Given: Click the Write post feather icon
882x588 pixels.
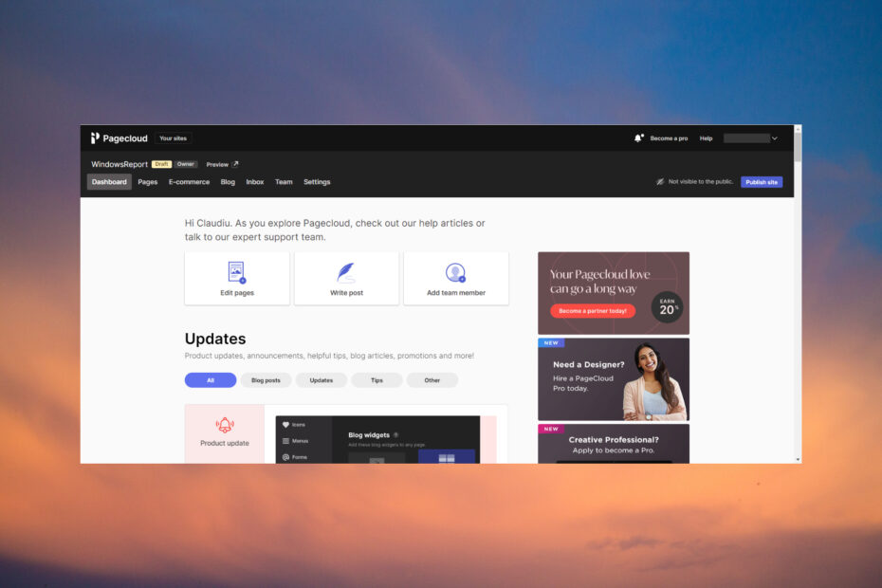Looking at the screenshot, I should coord(346,273).
